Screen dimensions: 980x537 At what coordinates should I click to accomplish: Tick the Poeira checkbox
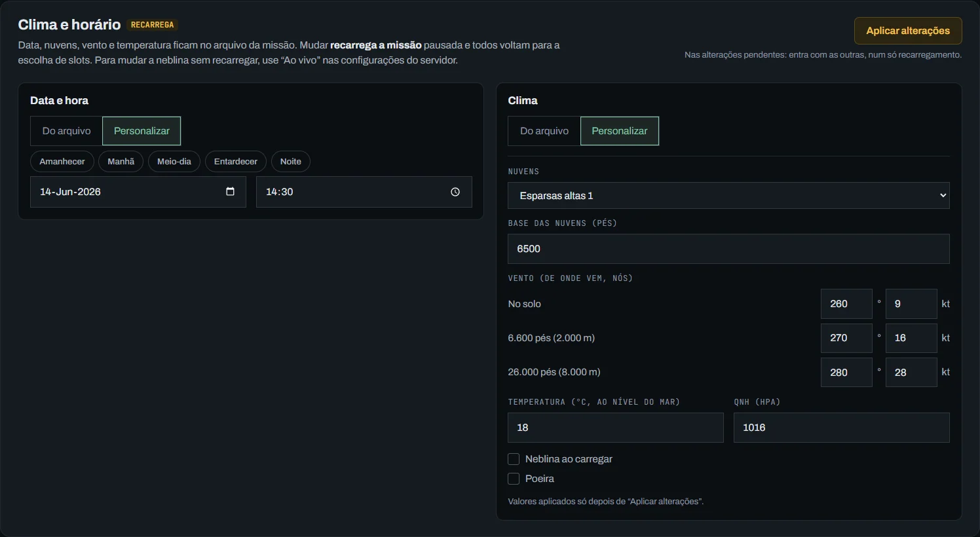[x=514, y=479]
